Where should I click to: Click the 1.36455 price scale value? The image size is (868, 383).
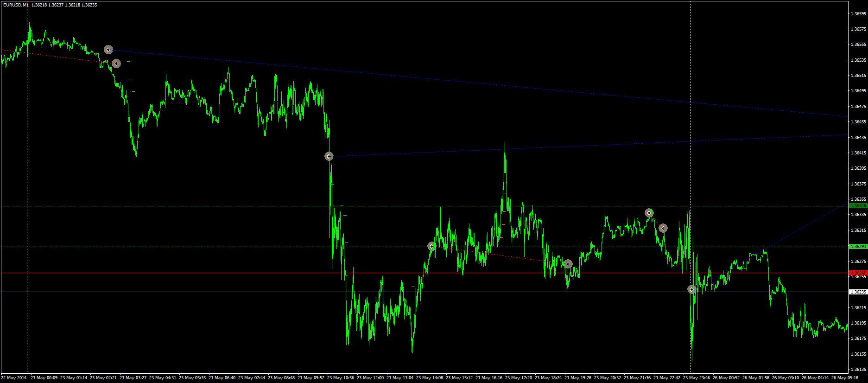[858, 122]
